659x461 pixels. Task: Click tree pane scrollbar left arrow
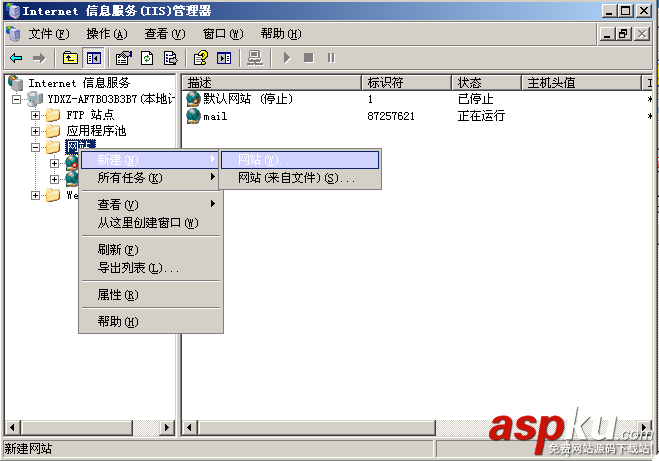click(12, 427)
